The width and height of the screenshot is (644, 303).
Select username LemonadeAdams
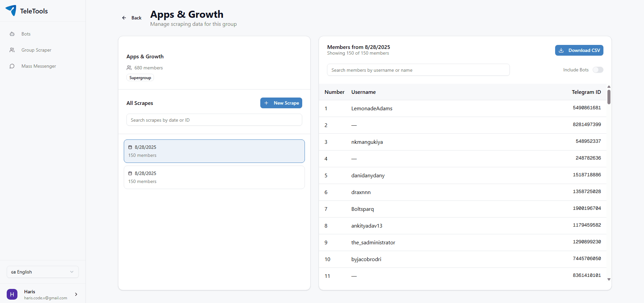[372, 108]
